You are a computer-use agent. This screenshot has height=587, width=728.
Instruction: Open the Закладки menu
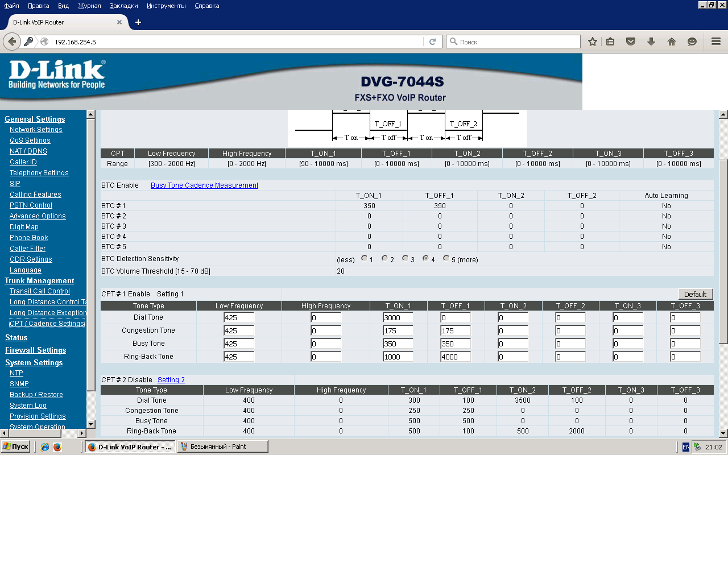[x=124, y=6]
